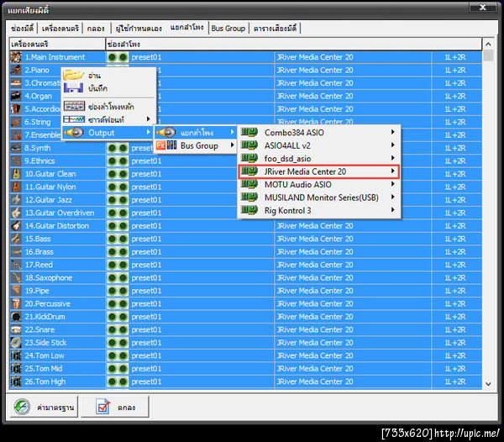Click the Organ instrument icon
504x442 pixels.
(x=16, y=96)
